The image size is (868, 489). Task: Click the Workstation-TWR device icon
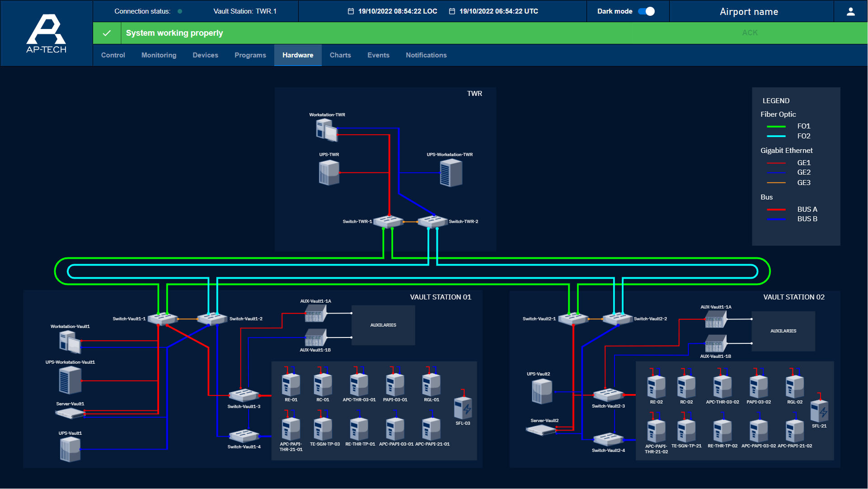[326, 130]
